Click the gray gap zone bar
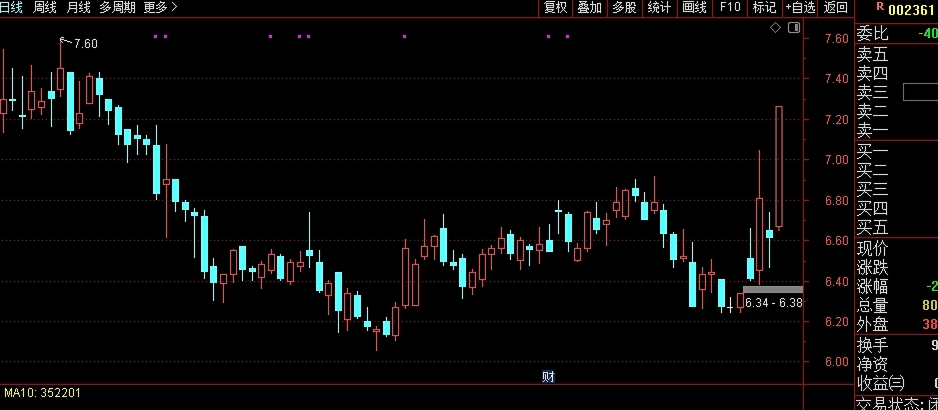The width and height of the screenshot is (938, 410). pyautogui.click(x=773, y=290)
